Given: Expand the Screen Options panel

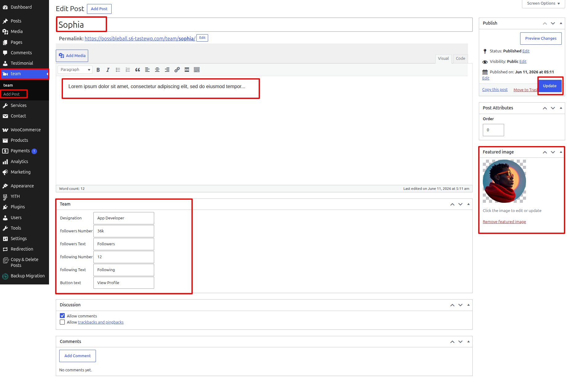Looking at the screenshot, I should pos(543,4).
